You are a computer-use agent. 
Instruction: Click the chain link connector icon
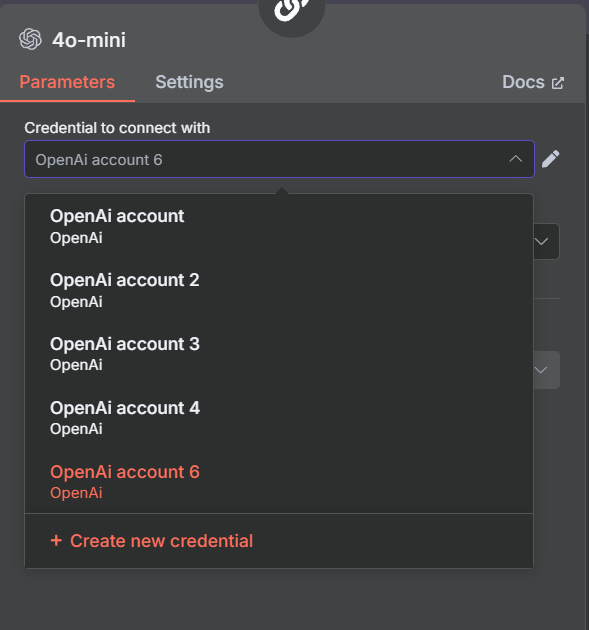tap(292, 9)
